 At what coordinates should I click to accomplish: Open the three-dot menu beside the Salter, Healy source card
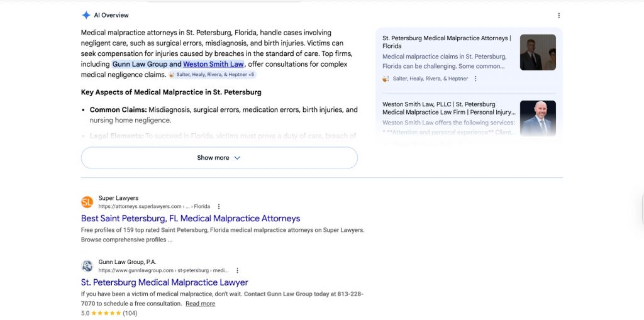pos(475,79)
